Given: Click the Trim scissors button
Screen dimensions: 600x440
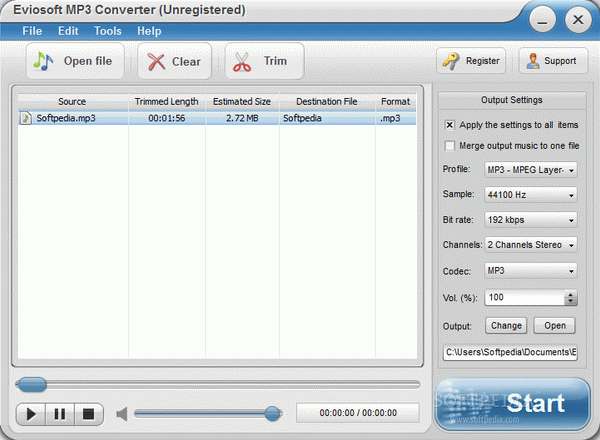Looking at the screenshot, I should click(x=264, y=61).
